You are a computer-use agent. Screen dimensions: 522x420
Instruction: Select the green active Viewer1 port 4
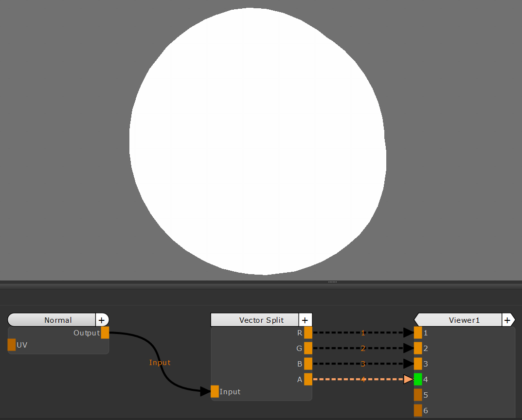tap(418, 379)
